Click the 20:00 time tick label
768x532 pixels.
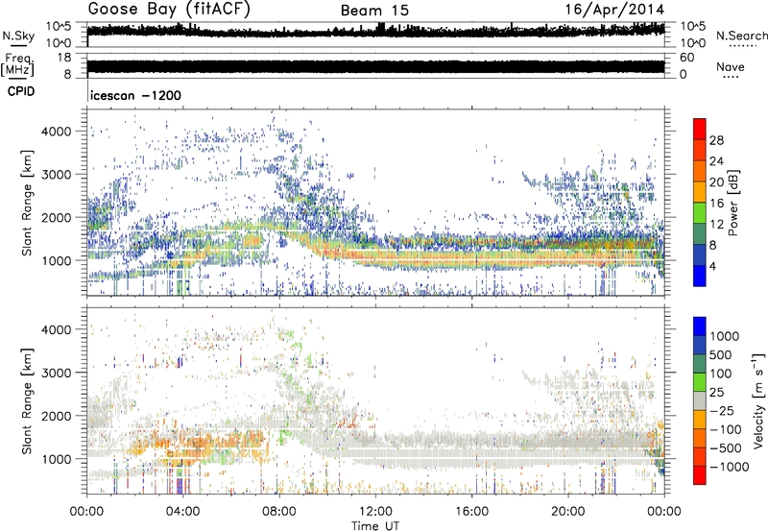(567, 512)
